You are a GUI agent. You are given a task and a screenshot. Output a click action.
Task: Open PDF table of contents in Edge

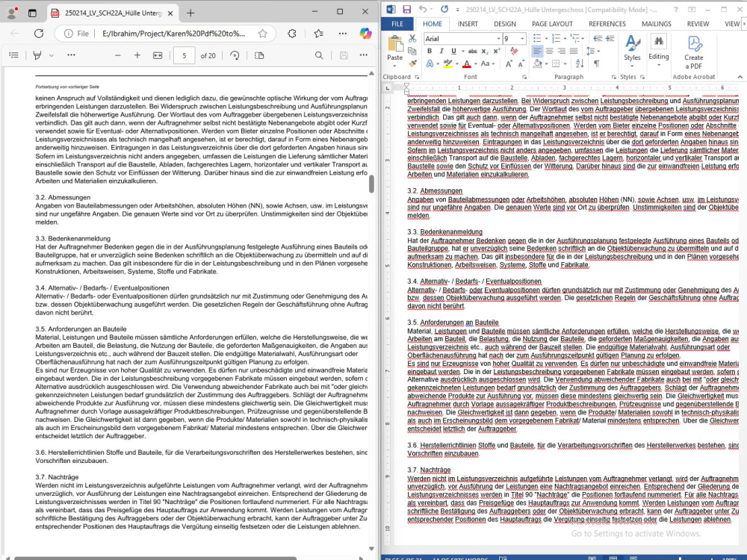click(13, 55)
